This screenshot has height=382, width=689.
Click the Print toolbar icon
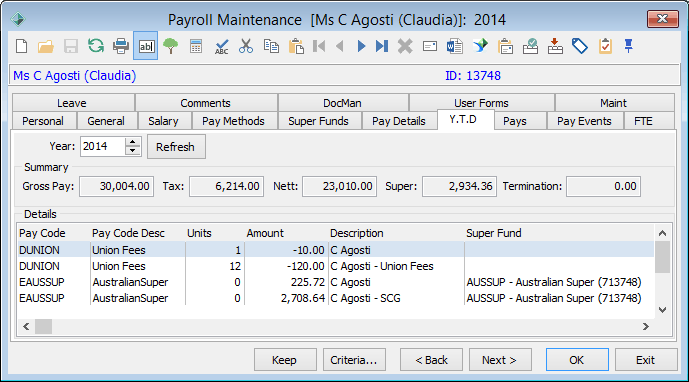coord(120,46)
